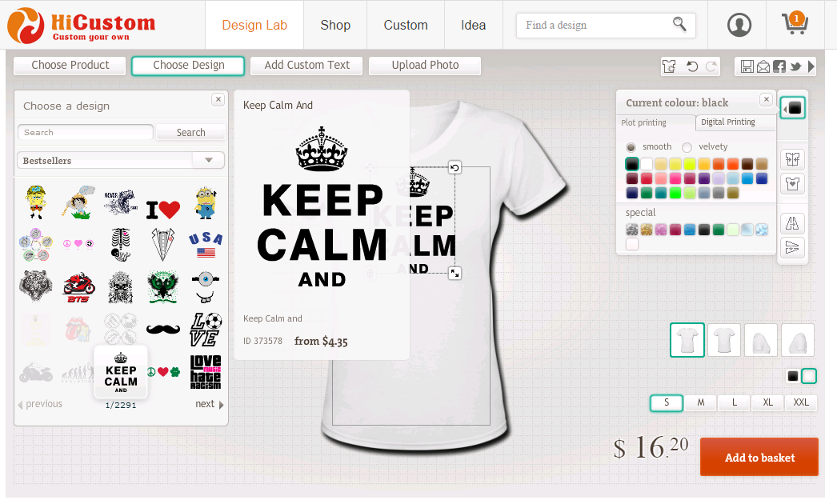
Task: Click the Upload Photo button
Action: [x=425, y=65]
